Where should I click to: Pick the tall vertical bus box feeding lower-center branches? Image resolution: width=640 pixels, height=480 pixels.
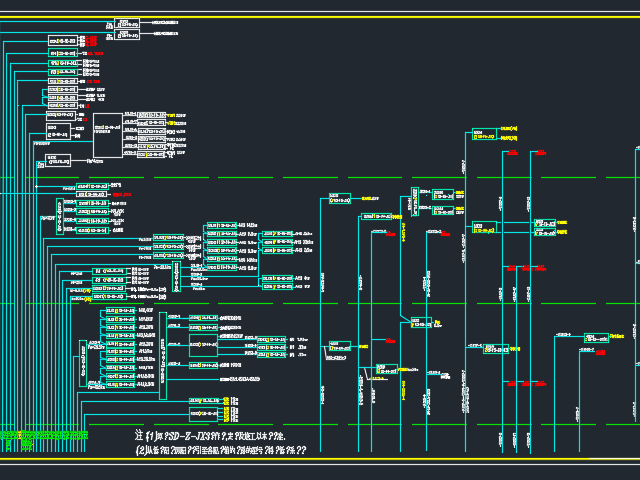point(163,356)
